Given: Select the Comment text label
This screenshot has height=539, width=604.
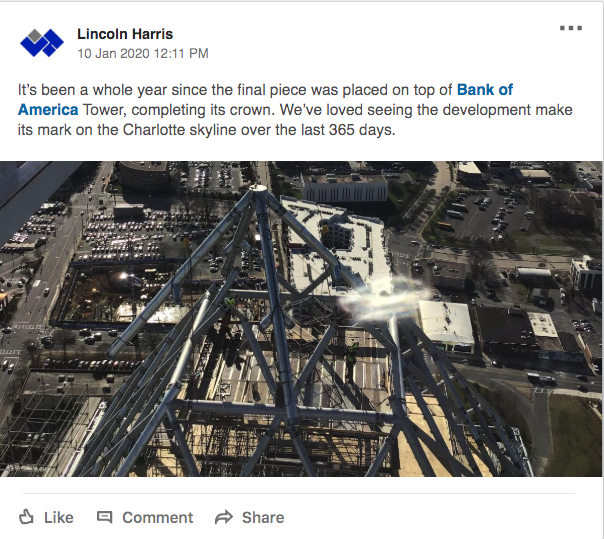Looking at the screenshot, I should (x=158, y=517).
